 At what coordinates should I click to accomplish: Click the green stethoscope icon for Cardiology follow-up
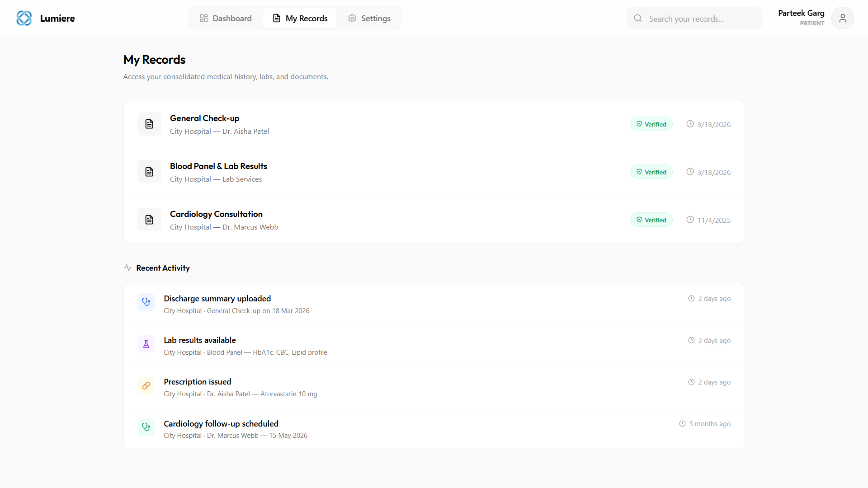(146, 427)
